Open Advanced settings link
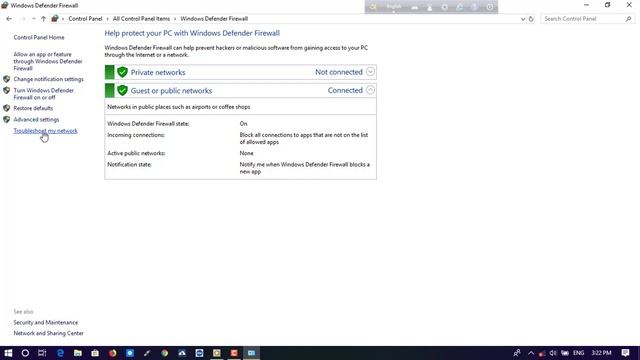The image size is (640, 360). pos(36,120)
